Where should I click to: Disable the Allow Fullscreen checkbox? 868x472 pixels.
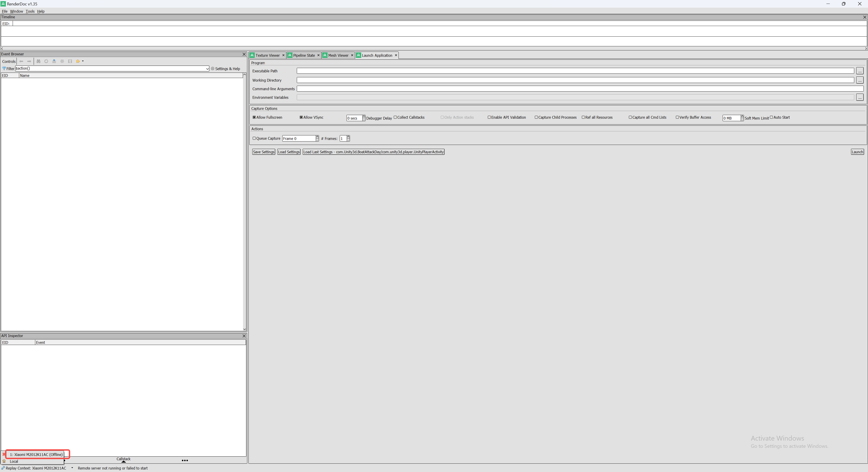[254, 117]
